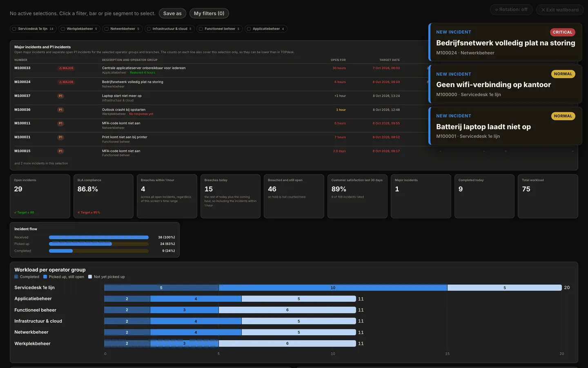
Task: Select Werkplekbeheer's not-picked-up bar segment showing 6
Action: click(287, 343)
